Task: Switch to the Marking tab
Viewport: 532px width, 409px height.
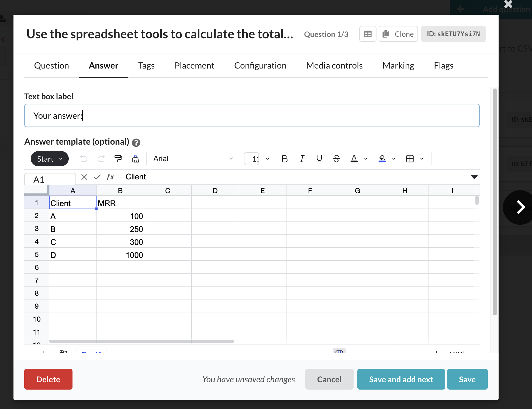Action: point(398,66)
